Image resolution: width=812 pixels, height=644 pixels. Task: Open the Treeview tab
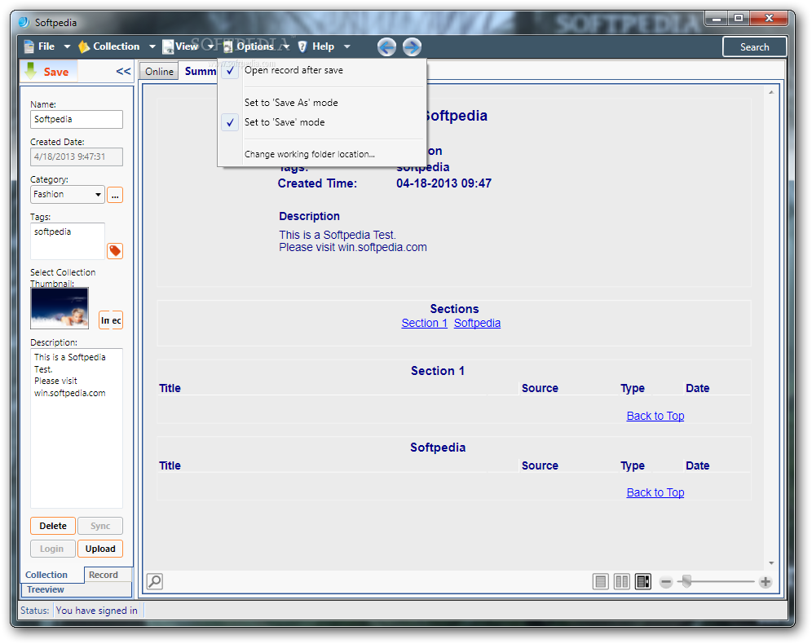(x=46, y=589)
